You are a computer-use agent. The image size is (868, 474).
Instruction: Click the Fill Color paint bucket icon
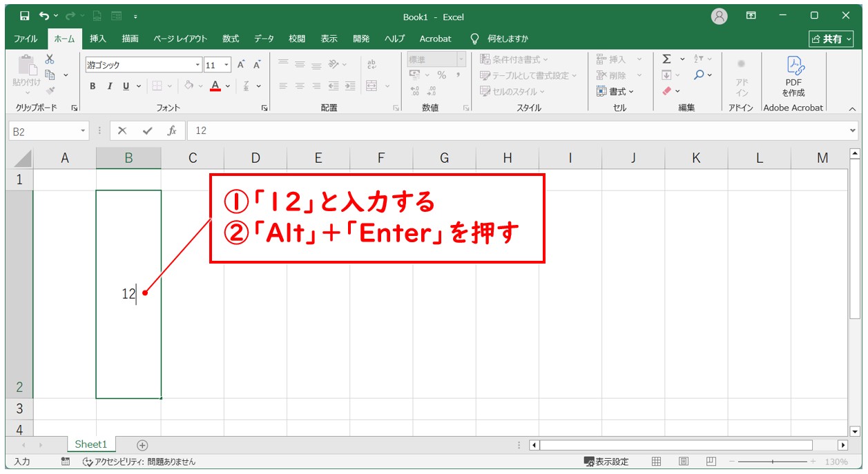tap(189, 86)
